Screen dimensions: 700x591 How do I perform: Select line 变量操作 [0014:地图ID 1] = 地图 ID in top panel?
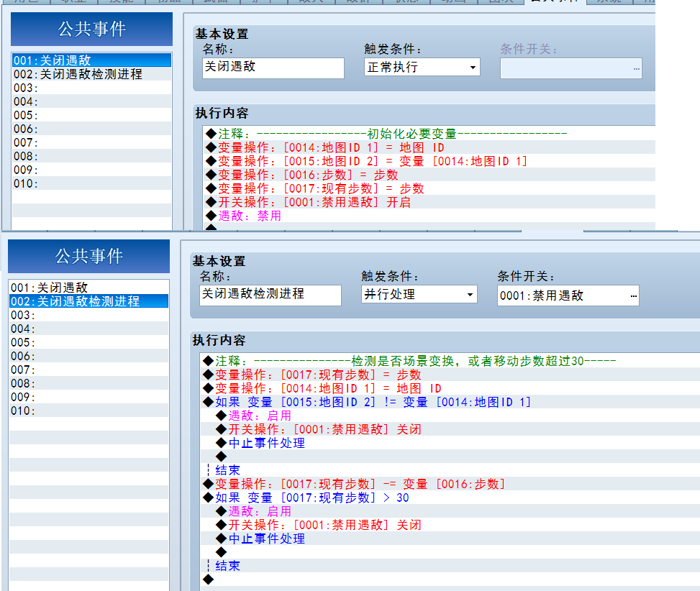point(429,147)
